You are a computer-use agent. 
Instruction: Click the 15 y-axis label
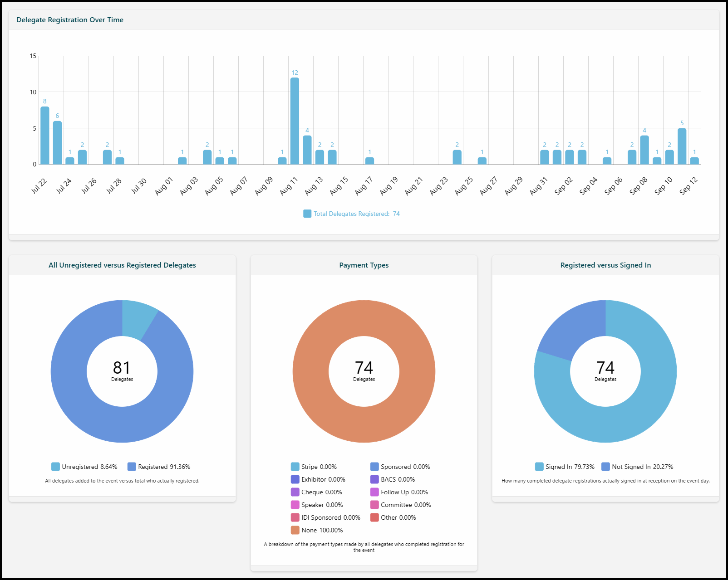(x=33, y=56)
